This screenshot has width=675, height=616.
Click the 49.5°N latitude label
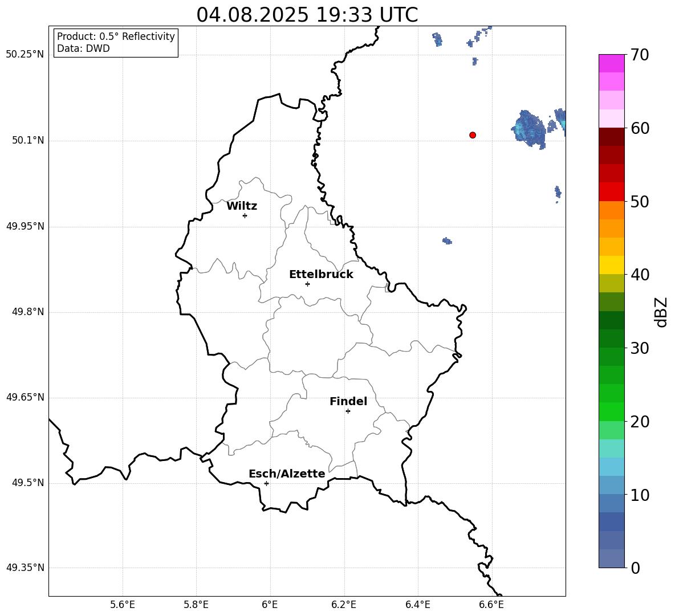click(28, 483)
